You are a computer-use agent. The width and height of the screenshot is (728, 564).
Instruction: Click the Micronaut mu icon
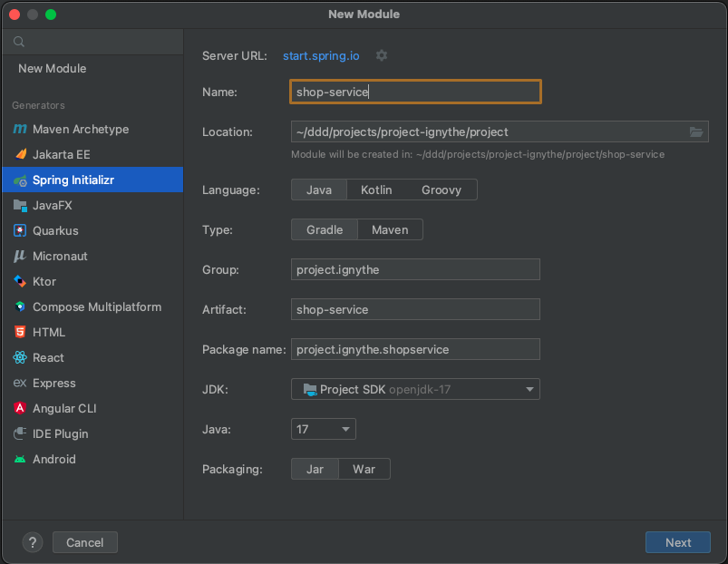coord(20,256)
